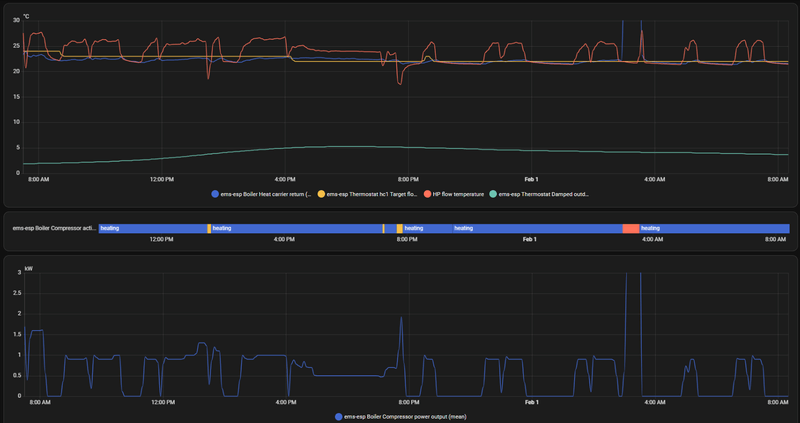Toggle the Thermostat hc1 Target flow legend series
Screen dimensions: 800x423
pos(368,194)
